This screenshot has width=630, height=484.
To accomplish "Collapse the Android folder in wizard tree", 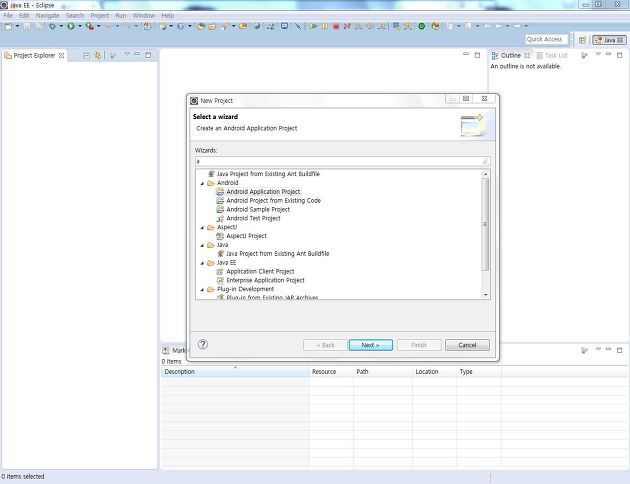I will (202, 183).
